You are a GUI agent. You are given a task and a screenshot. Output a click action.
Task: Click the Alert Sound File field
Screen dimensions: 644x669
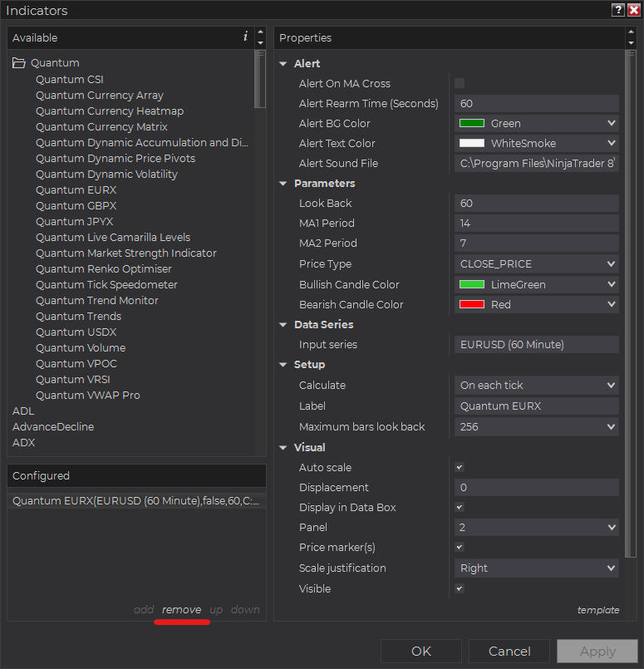pyautogui.click(x=537, y=163)
